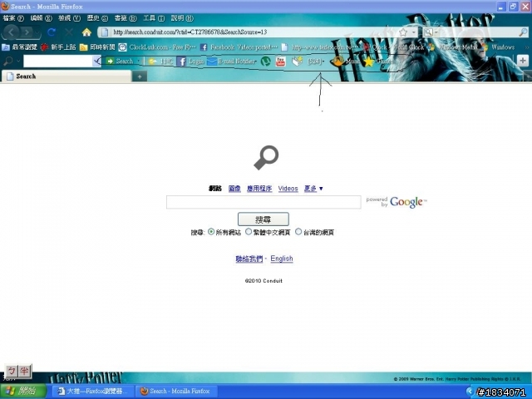Expand the 更多 dropdown on the page

pos(313,189)
